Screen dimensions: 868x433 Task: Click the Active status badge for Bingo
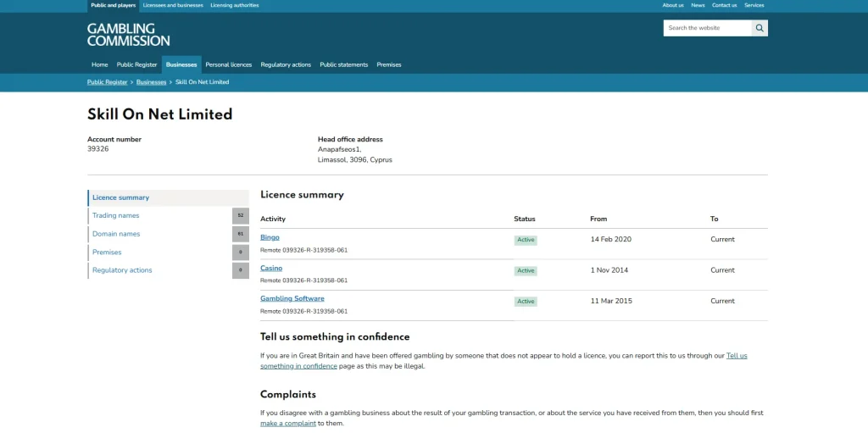click(x=526, y=241)
